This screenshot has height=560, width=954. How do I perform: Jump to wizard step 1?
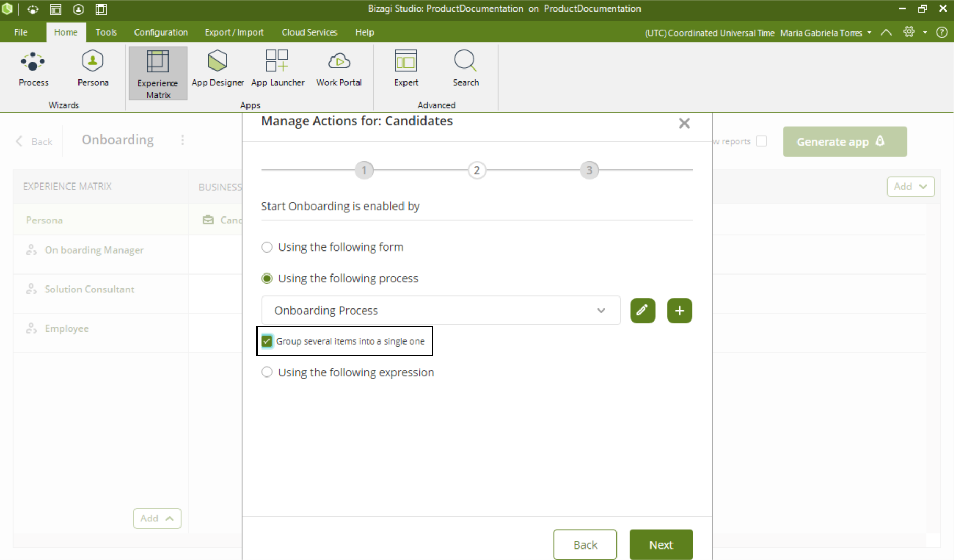tap(364, 170)
